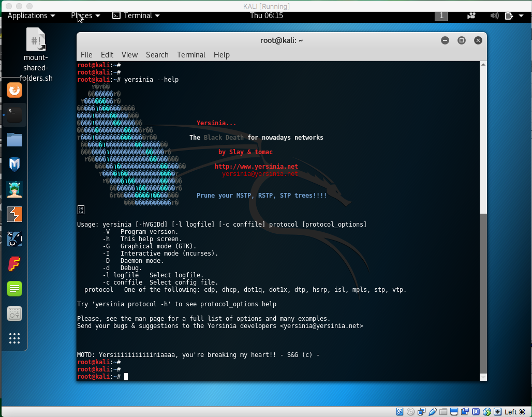The width and height of the screenshot is (532, 417).
Task: Open the Edit menu of the terminal
Action: [x=107, y=55]
